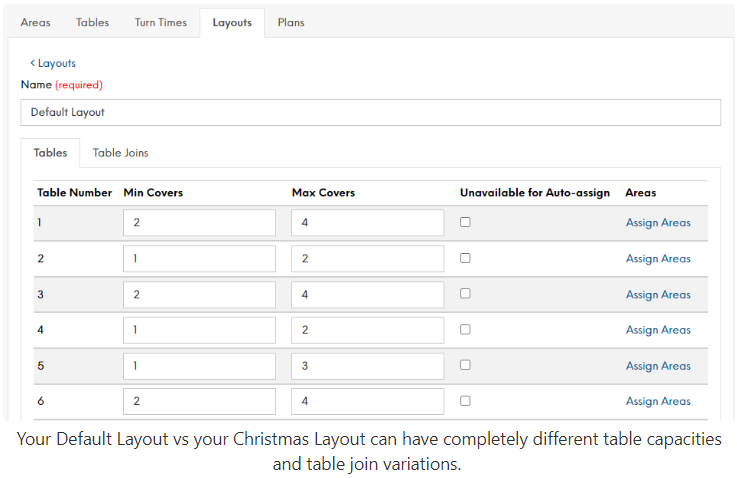
Task: Select the Min Covers field for table 4
Action: [199, 330]
